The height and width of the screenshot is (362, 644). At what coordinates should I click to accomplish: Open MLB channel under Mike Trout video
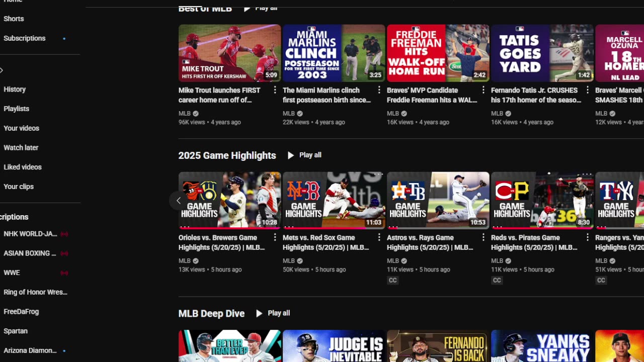tap(185, 114)
